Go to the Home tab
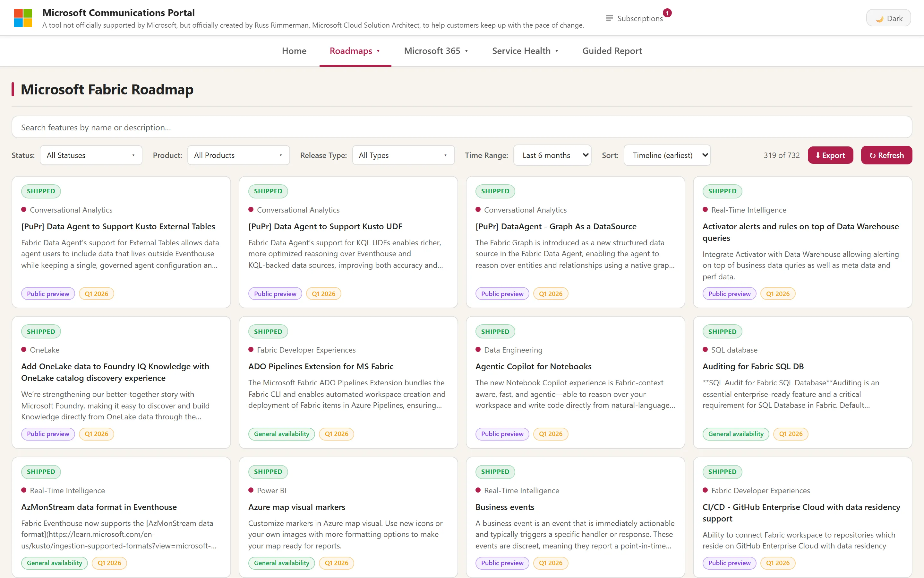 tap(294, 51)
